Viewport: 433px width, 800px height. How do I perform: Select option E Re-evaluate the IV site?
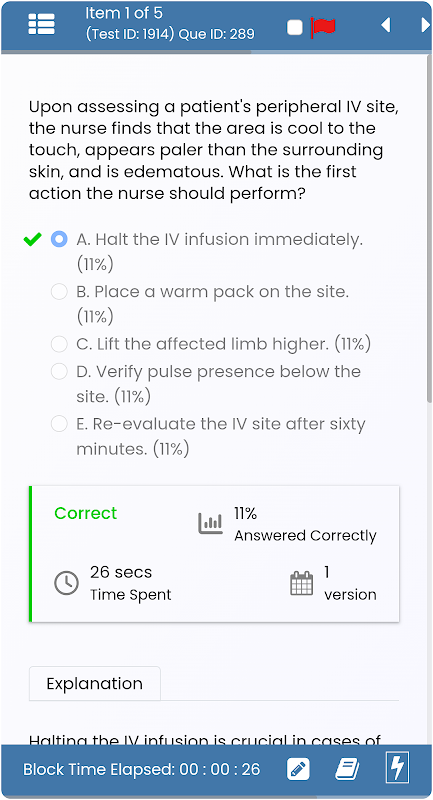[59, 423]
